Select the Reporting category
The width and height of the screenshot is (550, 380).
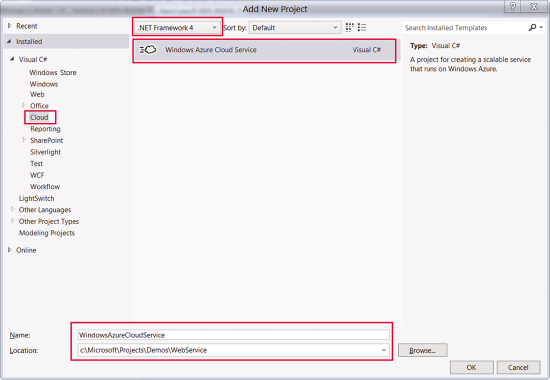click(45, 129)
